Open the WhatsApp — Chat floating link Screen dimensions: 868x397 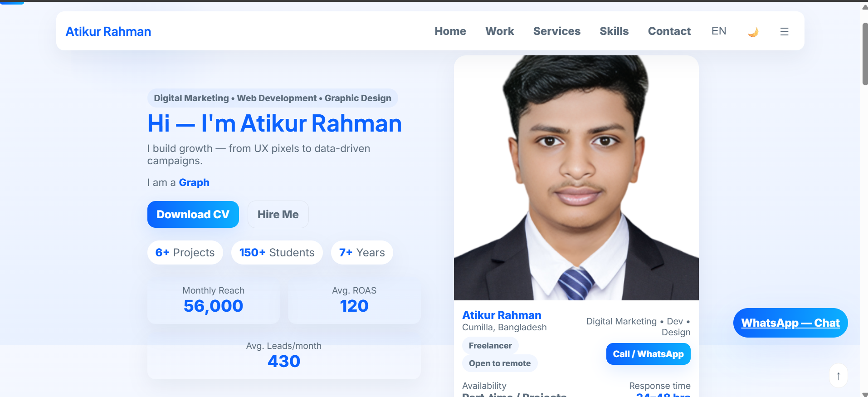tap(790, 323)
